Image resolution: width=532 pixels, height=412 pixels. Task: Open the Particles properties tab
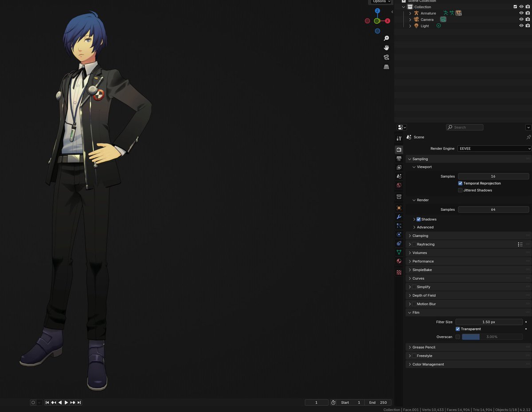tap(399, 226)
